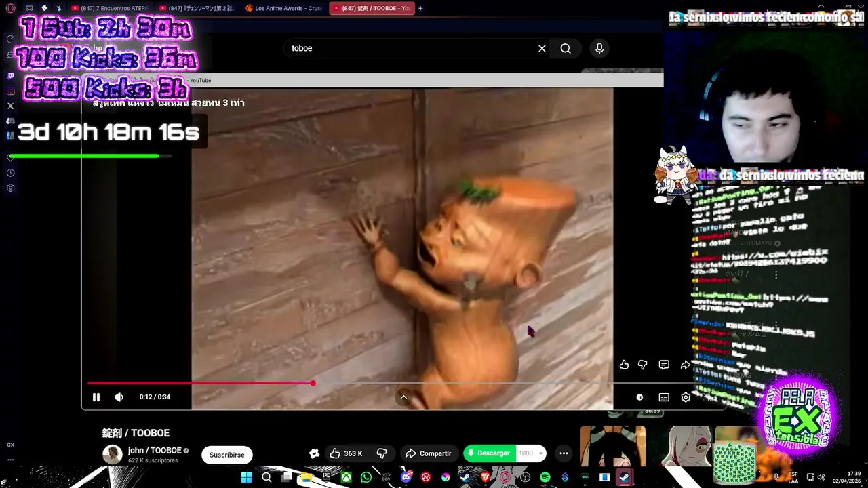Viewport: 868px width, 488px height.
Task: Click the share arrow overlay in player
Action: 685,365
